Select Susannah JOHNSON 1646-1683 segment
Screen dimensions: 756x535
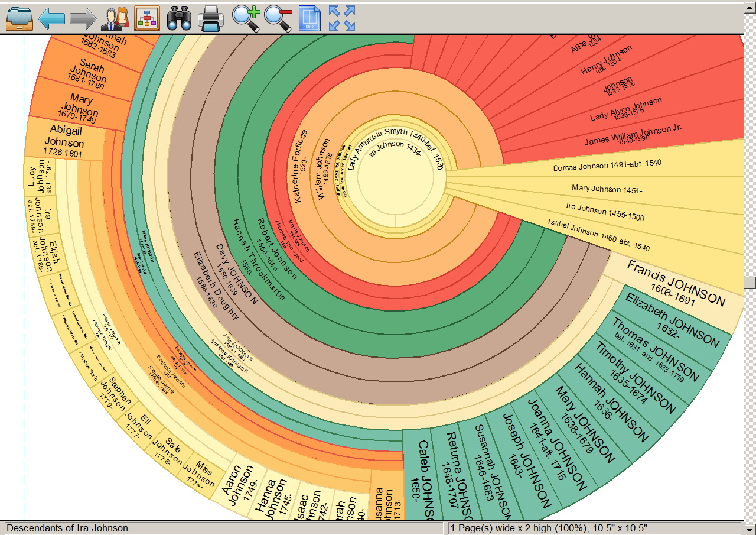point(493,471)
